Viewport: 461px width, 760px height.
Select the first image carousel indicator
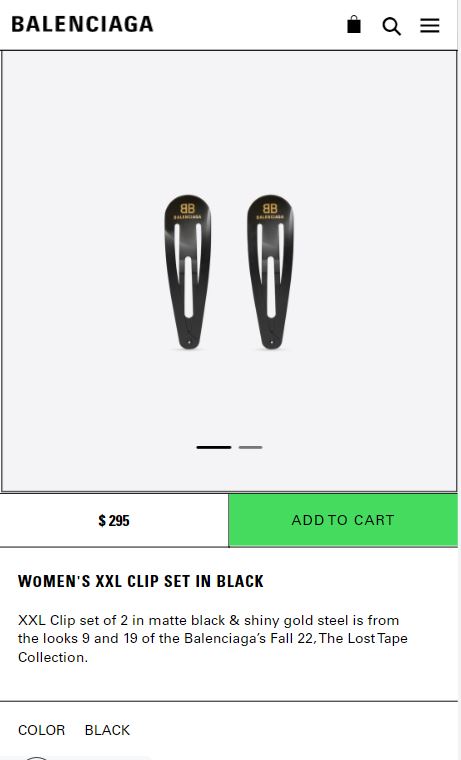(214, 447)
